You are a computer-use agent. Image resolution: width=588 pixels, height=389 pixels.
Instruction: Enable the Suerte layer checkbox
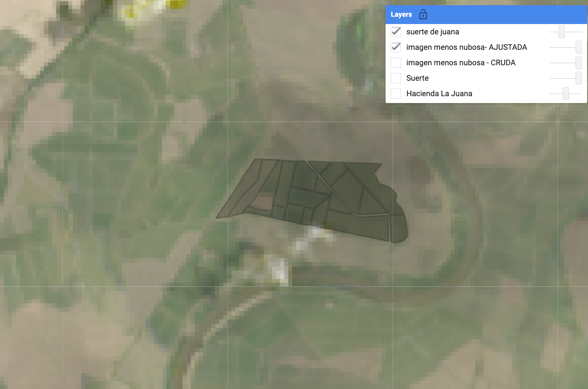396,78
